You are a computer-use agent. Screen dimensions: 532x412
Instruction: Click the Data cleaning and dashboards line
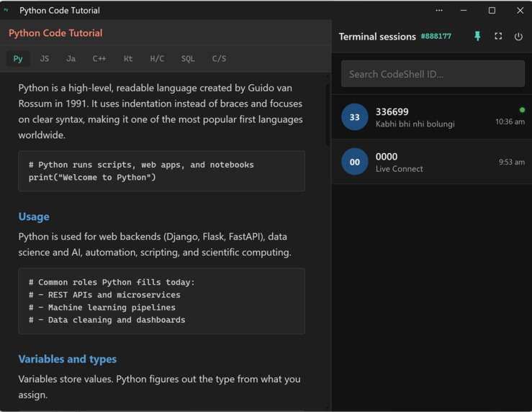(x=107, y=320)
